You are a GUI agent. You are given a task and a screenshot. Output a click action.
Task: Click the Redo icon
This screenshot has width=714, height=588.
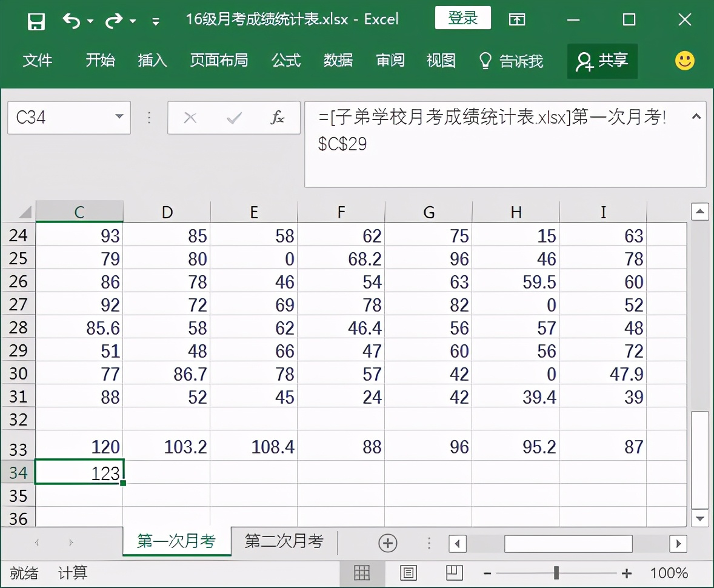click(112, 19)
